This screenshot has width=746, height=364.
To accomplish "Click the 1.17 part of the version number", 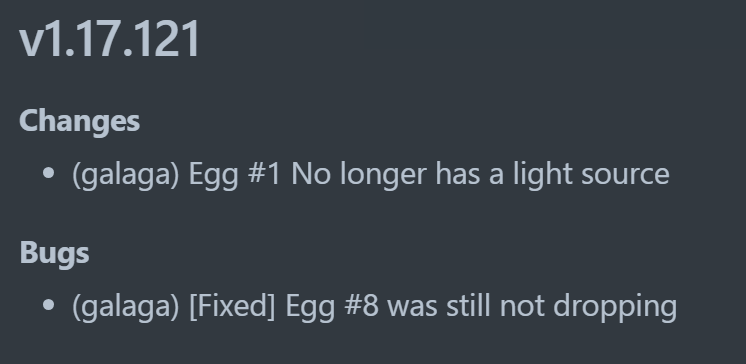I will coord(88,39).
